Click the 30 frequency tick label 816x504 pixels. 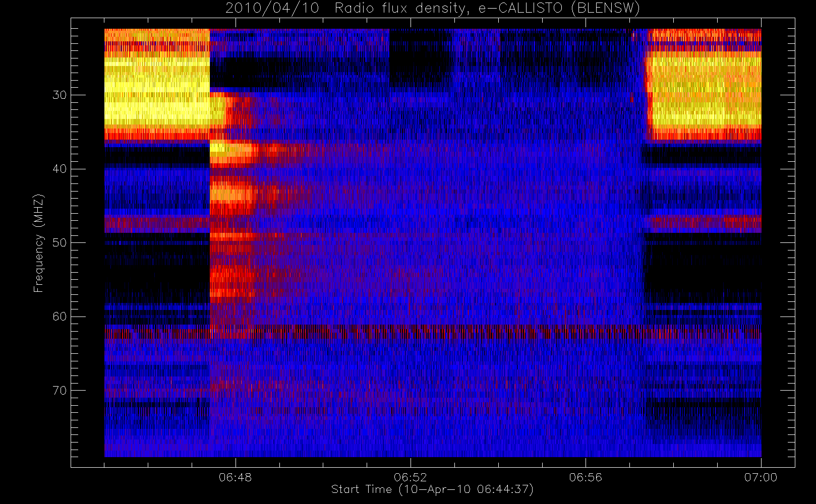[60, 95]
